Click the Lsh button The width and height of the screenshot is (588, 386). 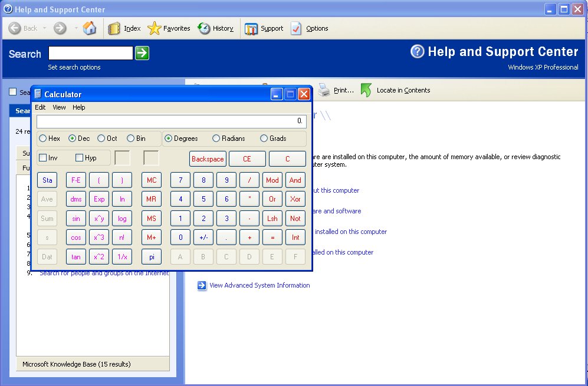pos(272,219)
